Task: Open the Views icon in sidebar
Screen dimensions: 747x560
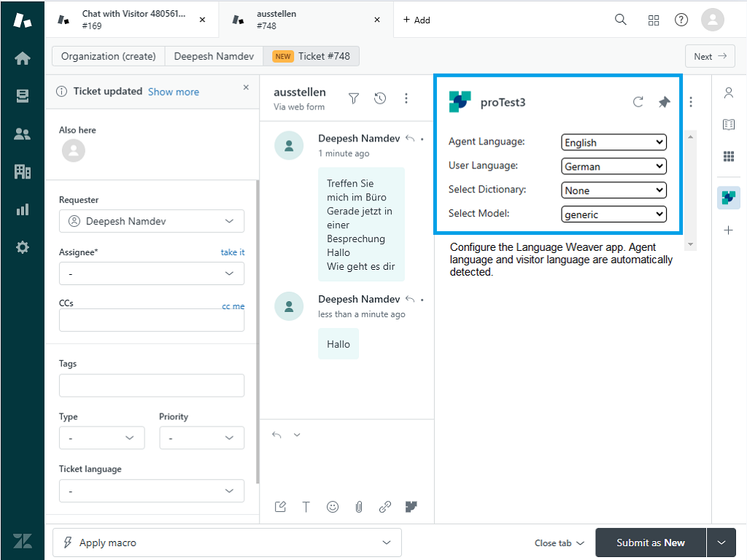Action: point(23,96)
